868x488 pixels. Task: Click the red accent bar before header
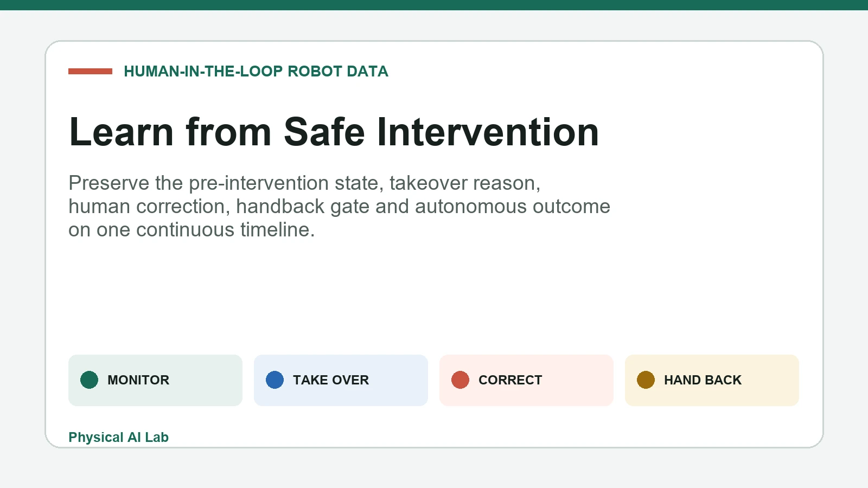tap(90, 71)
